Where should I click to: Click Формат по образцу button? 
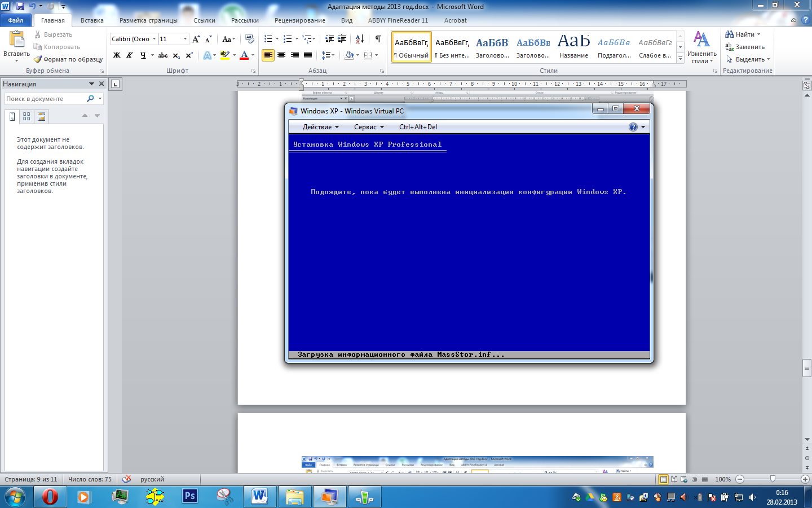tap(68, 59)
